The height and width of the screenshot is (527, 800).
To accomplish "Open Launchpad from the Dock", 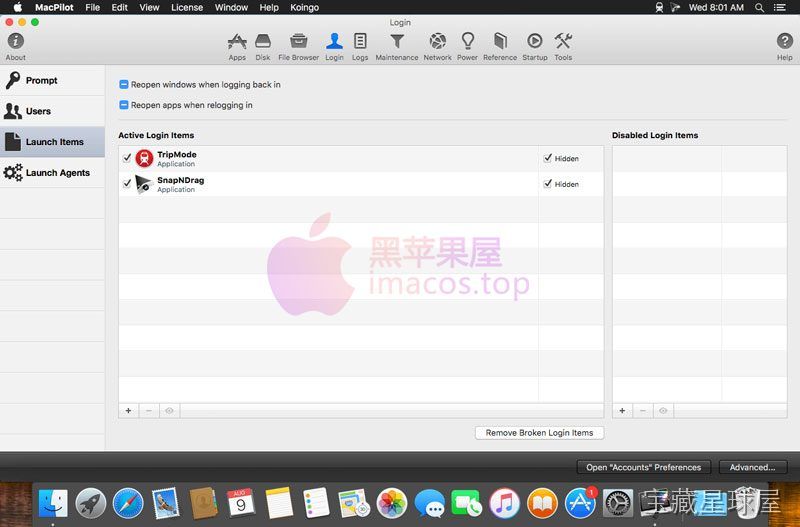I will tap(91, 503).
